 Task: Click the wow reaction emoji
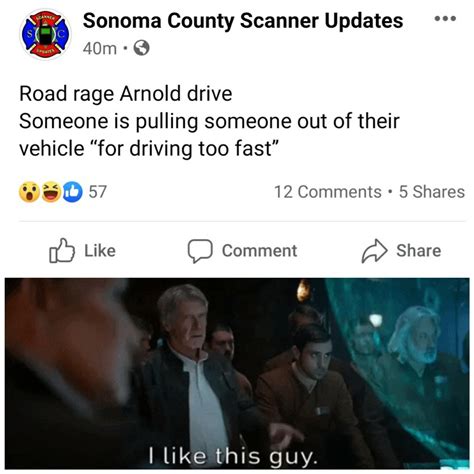click(29, 192)
